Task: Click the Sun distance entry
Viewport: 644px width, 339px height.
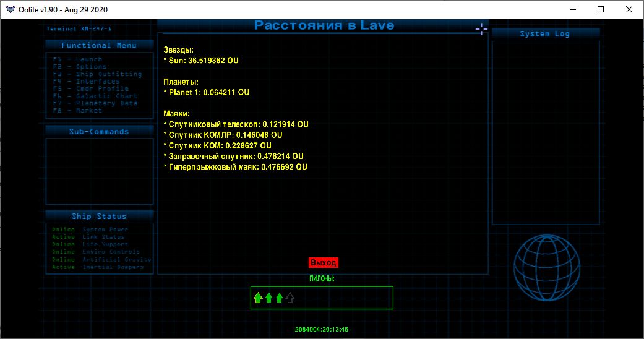Action: tap(200, 61)
